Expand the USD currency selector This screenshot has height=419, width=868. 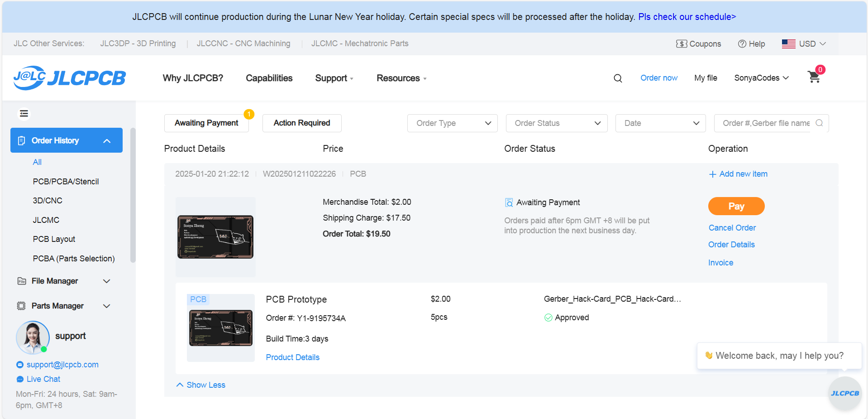click(813, 44)
